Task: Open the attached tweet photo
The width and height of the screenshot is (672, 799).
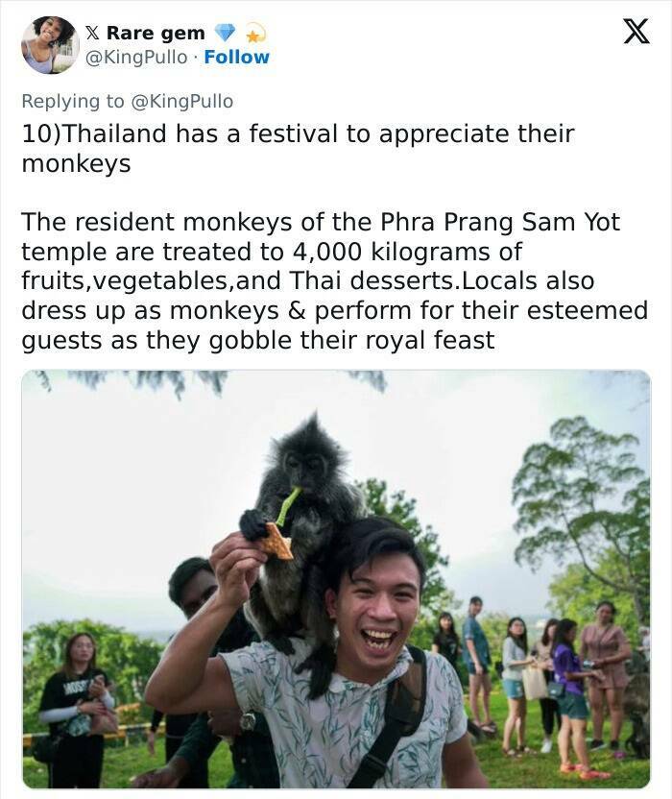Action: tap(335, 579)
